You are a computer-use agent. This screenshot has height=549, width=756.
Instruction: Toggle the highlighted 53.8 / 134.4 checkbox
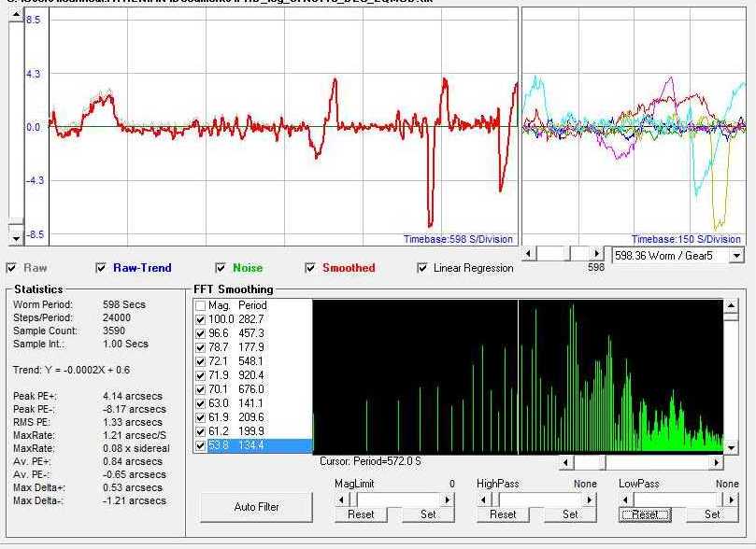[x=201, y=445]
